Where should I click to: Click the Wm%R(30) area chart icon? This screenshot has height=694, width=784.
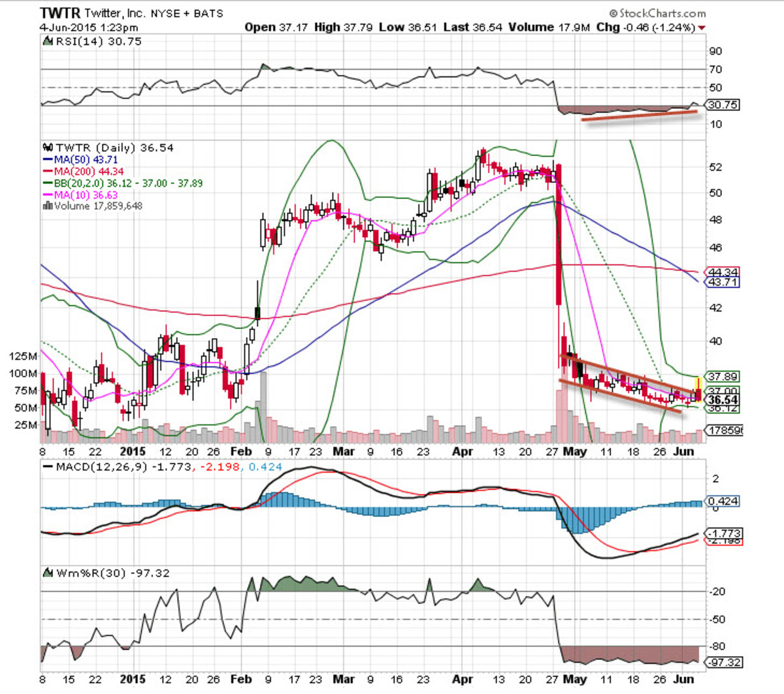[x=48, y=572]
